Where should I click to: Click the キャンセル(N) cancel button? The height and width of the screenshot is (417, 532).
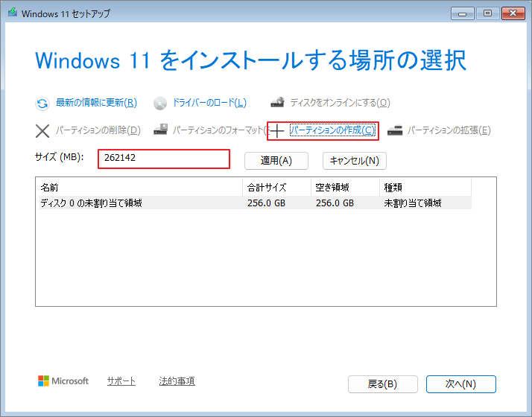tap(354, 161)
